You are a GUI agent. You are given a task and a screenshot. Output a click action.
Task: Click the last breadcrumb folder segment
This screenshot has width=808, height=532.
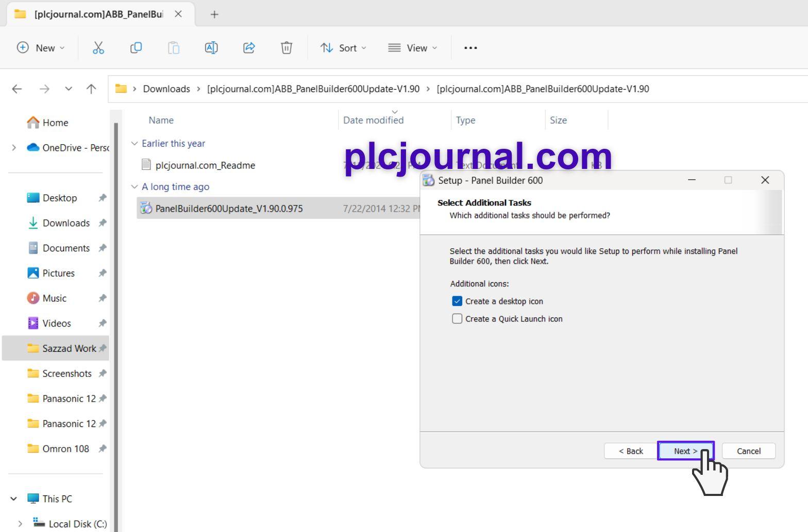[543, 89]
